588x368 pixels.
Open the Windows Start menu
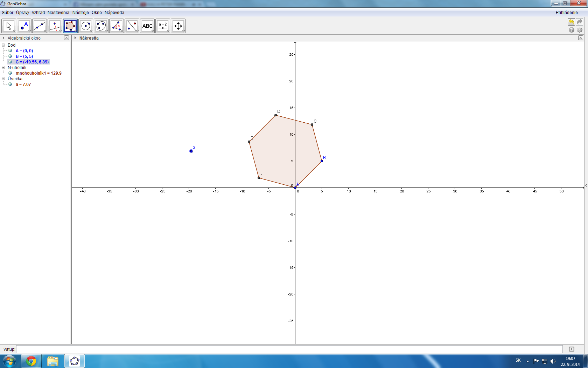point(9,361)
